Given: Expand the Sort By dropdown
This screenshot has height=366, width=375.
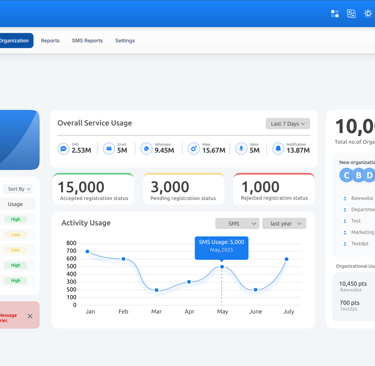Looking at the screenshot, I should pos(18,189).
